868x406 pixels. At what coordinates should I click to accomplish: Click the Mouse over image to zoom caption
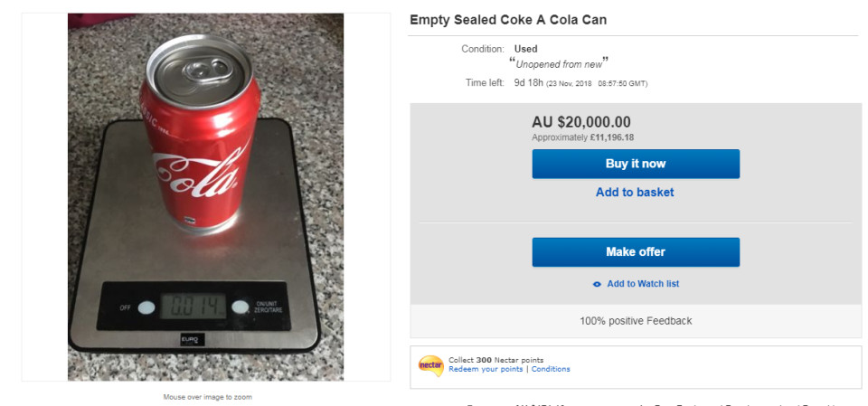tap(206, 396)
